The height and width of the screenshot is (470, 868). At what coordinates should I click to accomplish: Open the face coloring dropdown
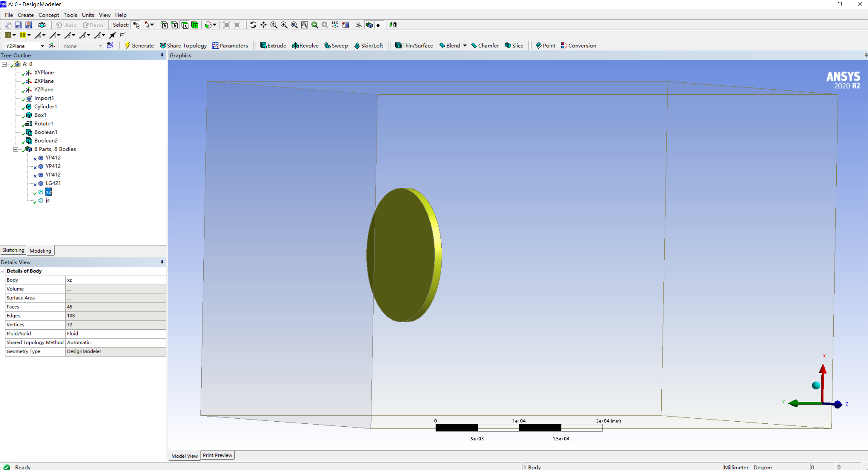14,35
